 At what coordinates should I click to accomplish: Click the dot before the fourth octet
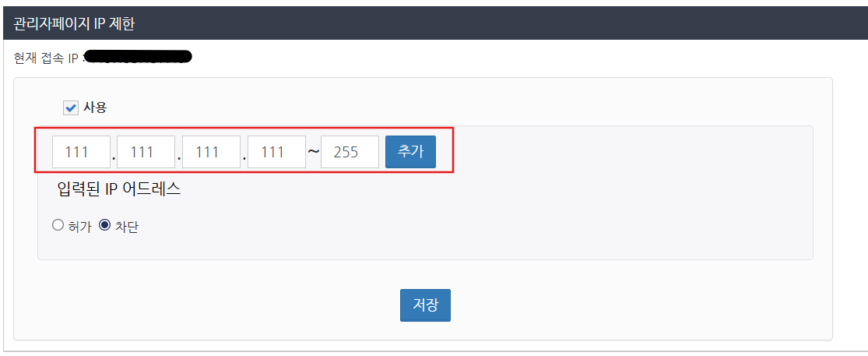244,157
